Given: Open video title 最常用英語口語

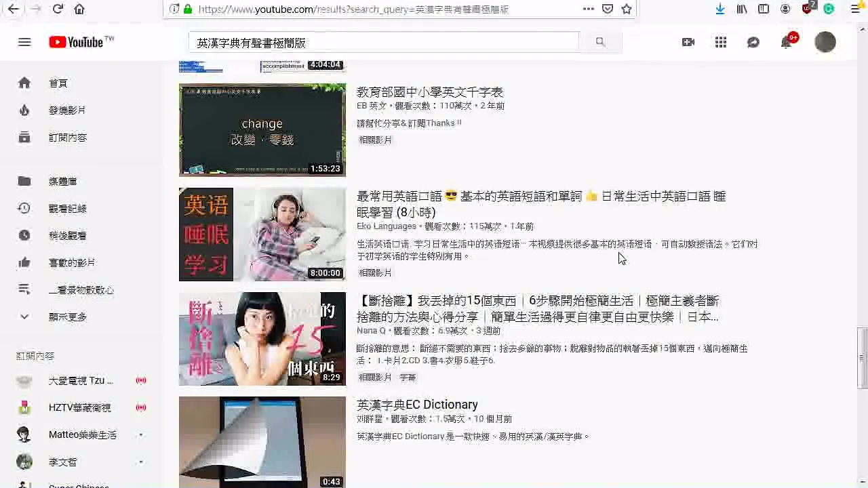Looking at the screenshot, I should 541,204.
